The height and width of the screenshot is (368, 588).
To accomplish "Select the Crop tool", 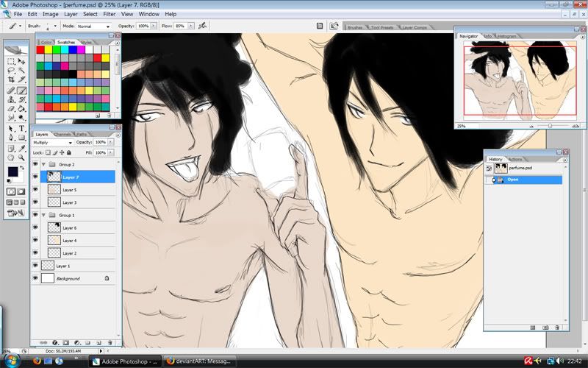I will (11, 79).
